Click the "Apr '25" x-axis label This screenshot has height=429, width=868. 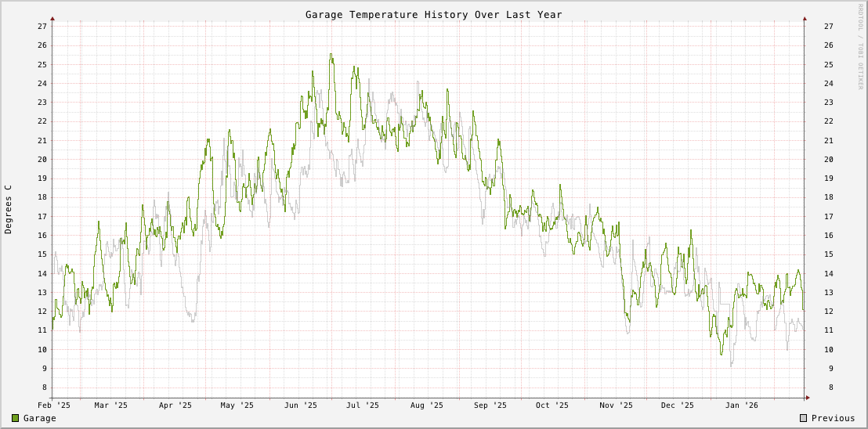[x=175, y=406]
